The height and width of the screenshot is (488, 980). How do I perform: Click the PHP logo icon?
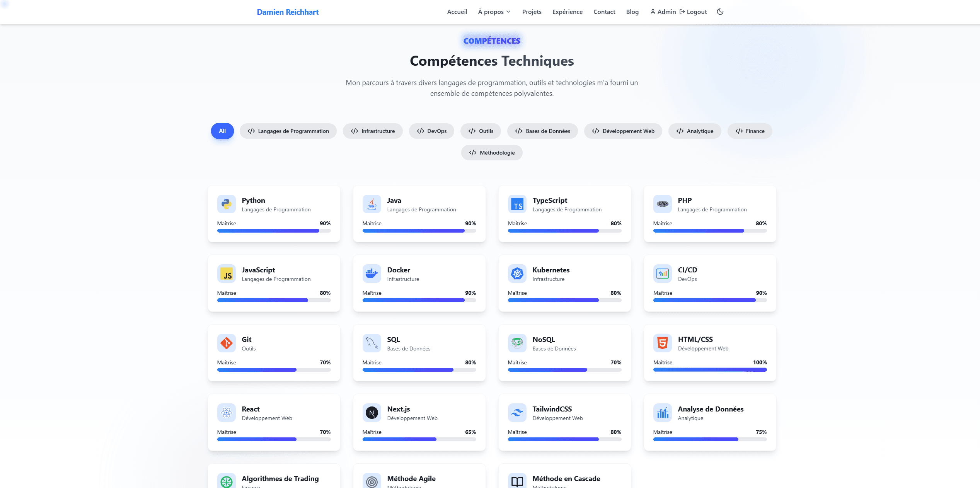click(x=662, y=204)
